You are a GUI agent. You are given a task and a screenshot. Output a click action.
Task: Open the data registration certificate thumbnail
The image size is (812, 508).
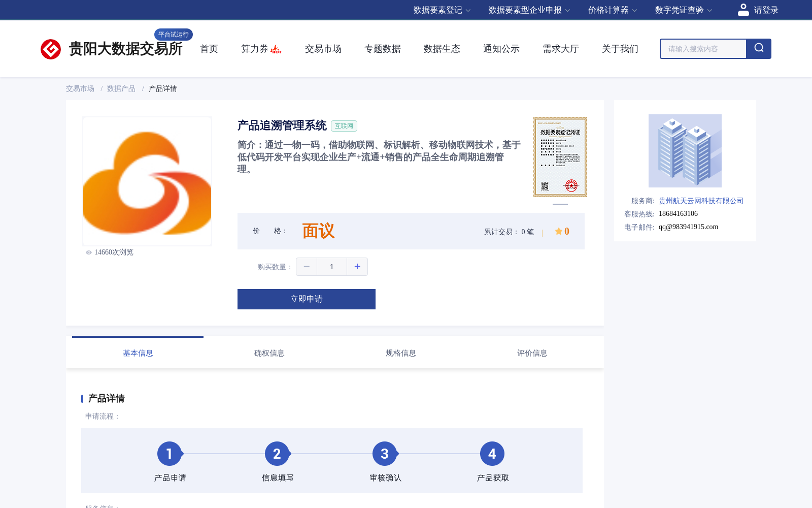coord(560,157)
